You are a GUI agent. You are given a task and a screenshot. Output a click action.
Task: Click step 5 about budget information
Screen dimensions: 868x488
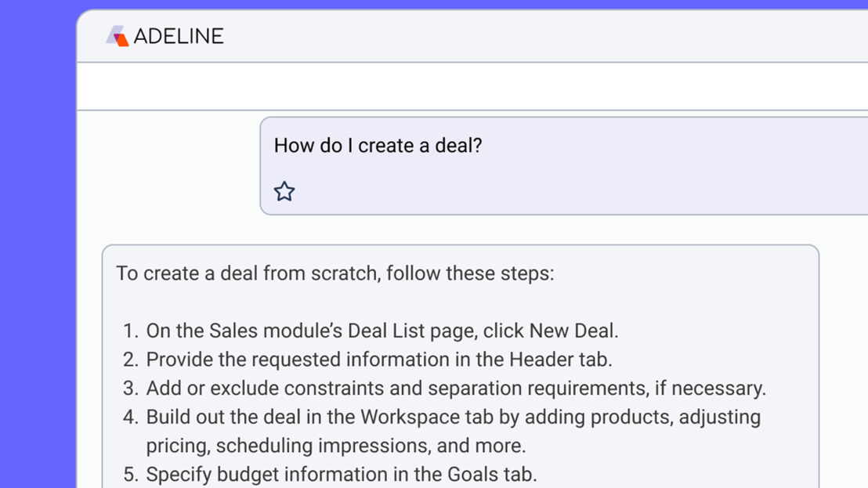click(x=342, y=474)
